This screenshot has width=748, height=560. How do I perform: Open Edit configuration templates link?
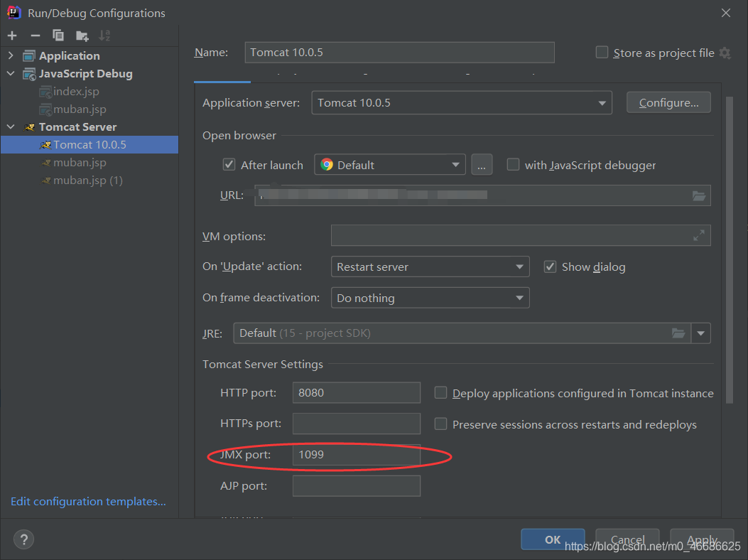coord(88,501)
